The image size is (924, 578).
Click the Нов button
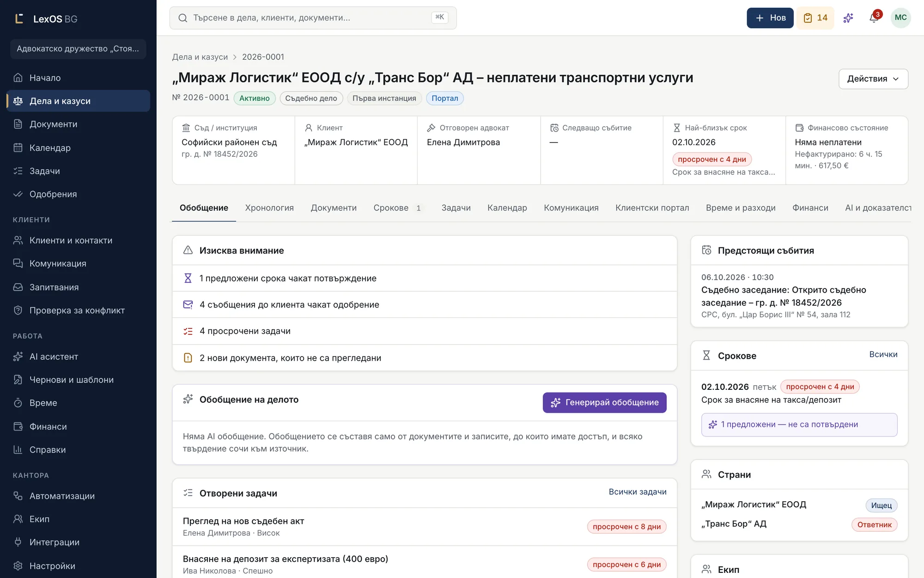point(770,18)
